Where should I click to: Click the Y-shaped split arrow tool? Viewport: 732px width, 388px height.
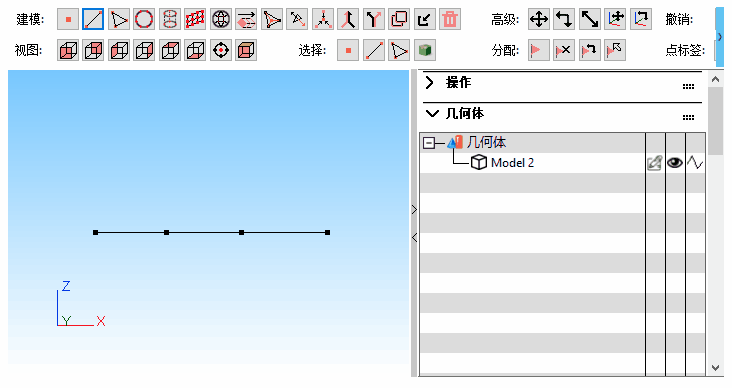click(x=373, y=19)
